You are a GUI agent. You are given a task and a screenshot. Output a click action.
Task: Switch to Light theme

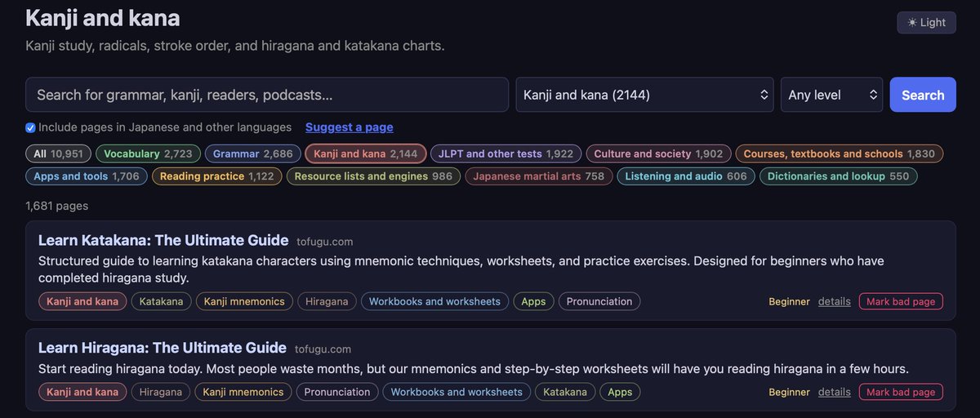click(x=926, y=23)
